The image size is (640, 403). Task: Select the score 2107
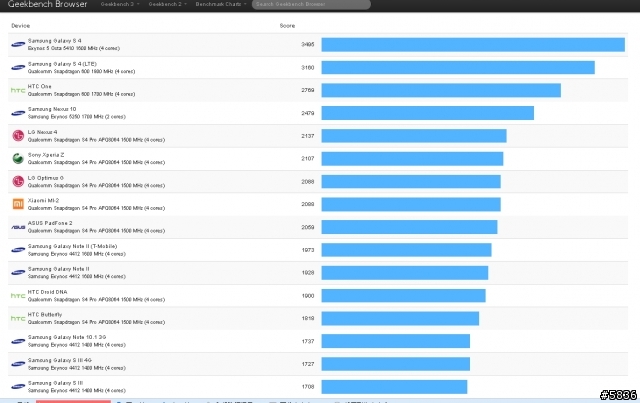point(308,158)
